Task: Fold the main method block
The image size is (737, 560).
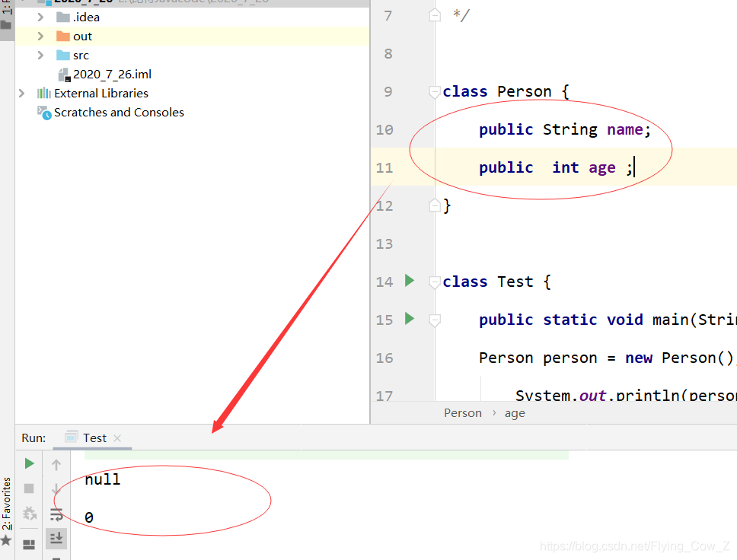Action: tap(435, 320)
